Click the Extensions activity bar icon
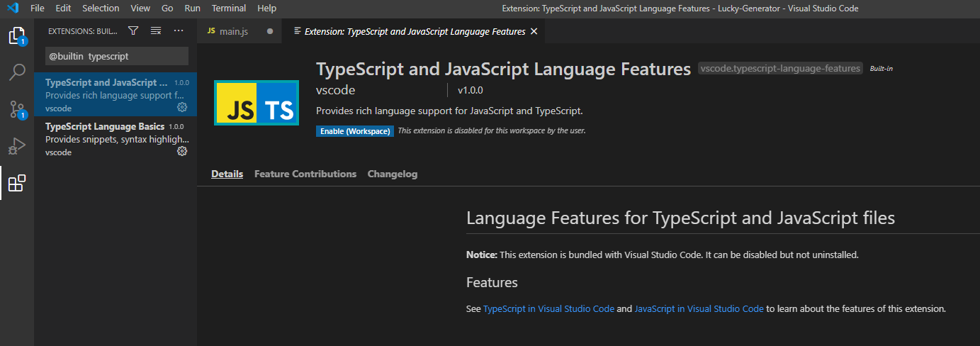Screen dimensions: 980x346 17,183
